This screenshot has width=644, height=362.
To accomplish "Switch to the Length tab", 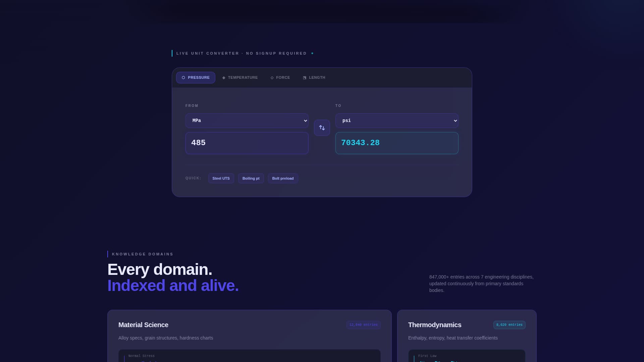I will pyautogui.click(x=314, y=77).
